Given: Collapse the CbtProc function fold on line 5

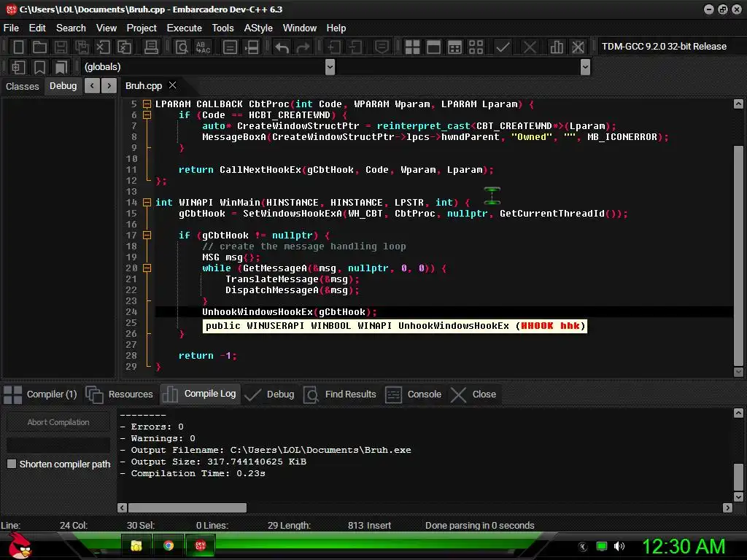Looking at the screenshot, I should coord(147,104).
